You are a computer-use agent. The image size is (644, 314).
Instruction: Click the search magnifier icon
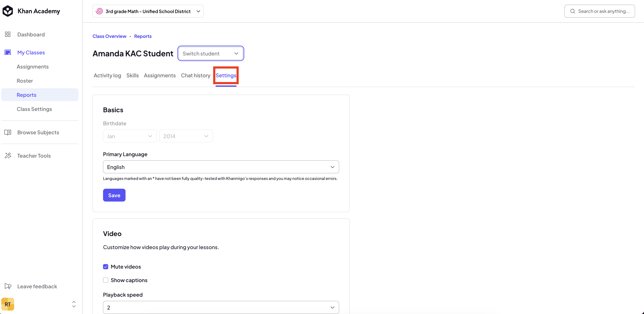572,11
